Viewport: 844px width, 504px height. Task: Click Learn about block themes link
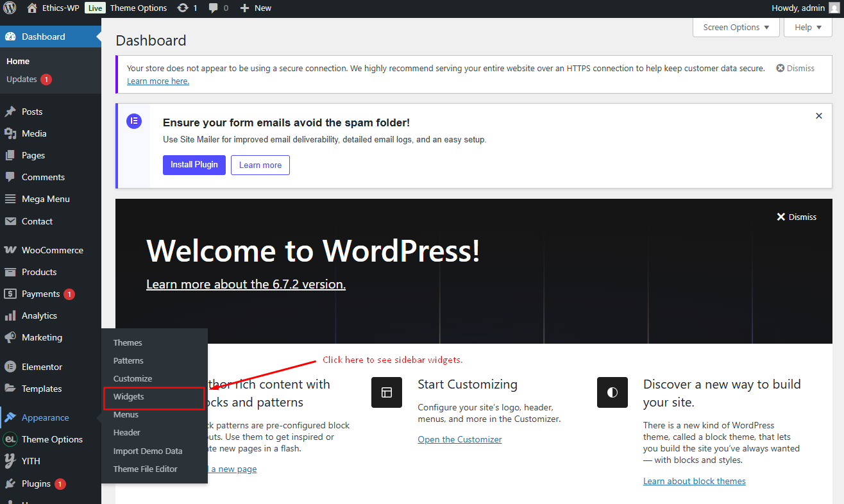tap(695, 481)
